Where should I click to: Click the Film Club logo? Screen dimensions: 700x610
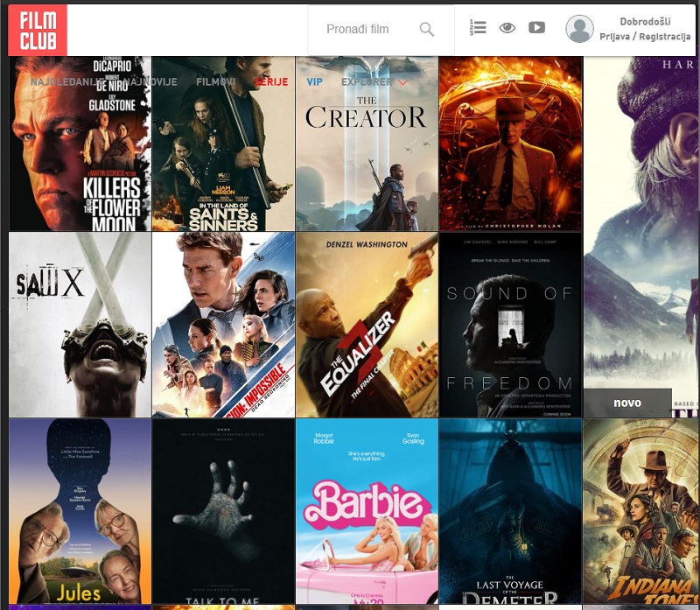[x=38, y=30]
